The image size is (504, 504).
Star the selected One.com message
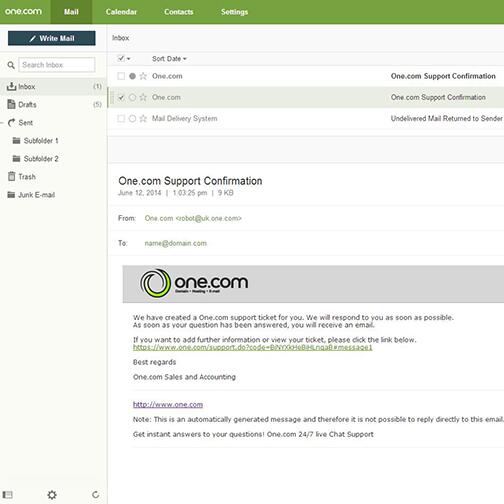143,97
